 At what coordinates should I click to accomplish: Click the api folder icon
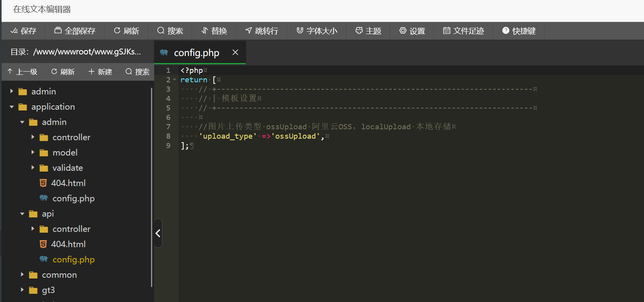click(x=33, y=214)
